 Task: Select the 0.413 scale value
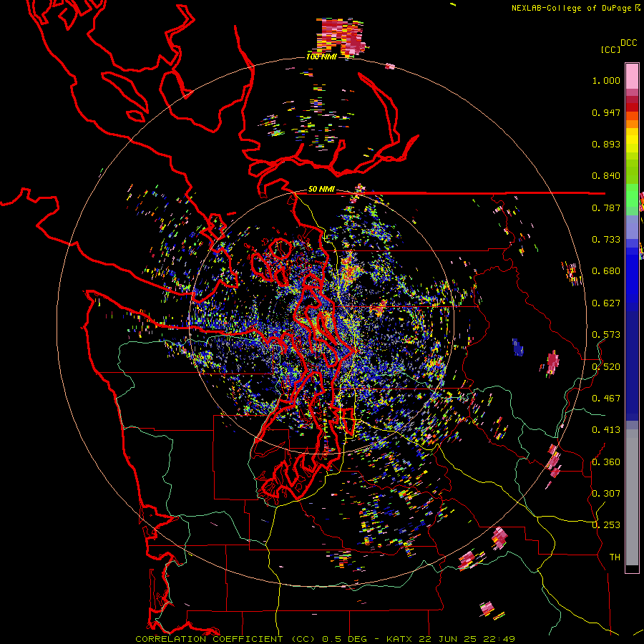point(606,430)
